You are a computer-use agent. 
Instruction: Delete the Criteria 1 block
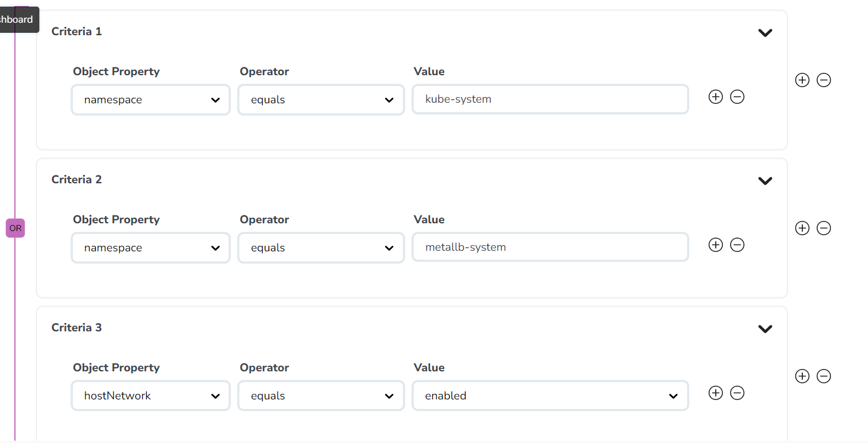824,80
